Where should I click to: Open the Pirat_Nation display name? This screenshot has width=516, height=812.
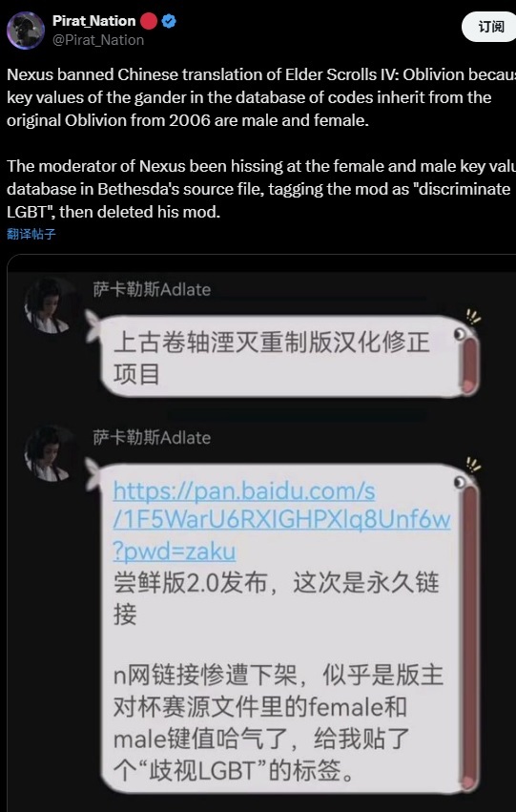pyautogui.click(x=93, y=21)
